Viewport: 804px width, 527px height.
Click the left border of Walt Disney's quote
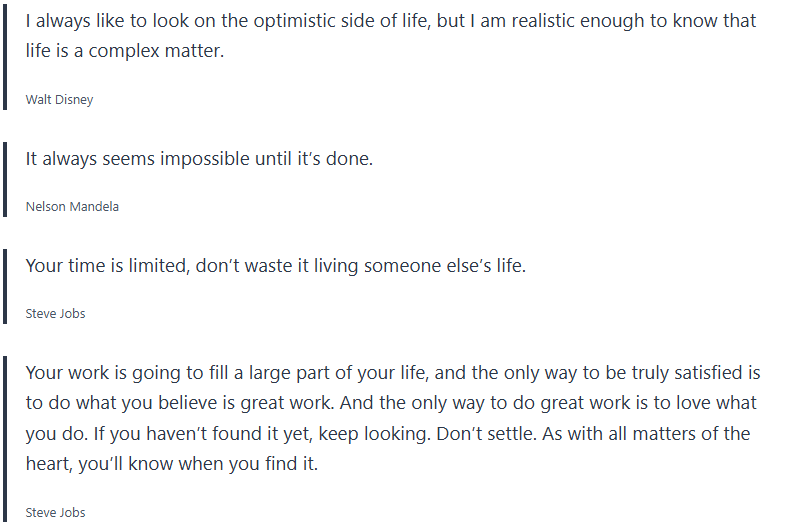[x=6, y=55]
